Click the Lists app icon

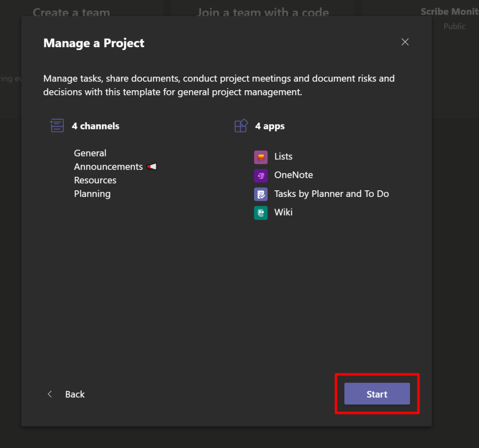[x=261, y=157]
